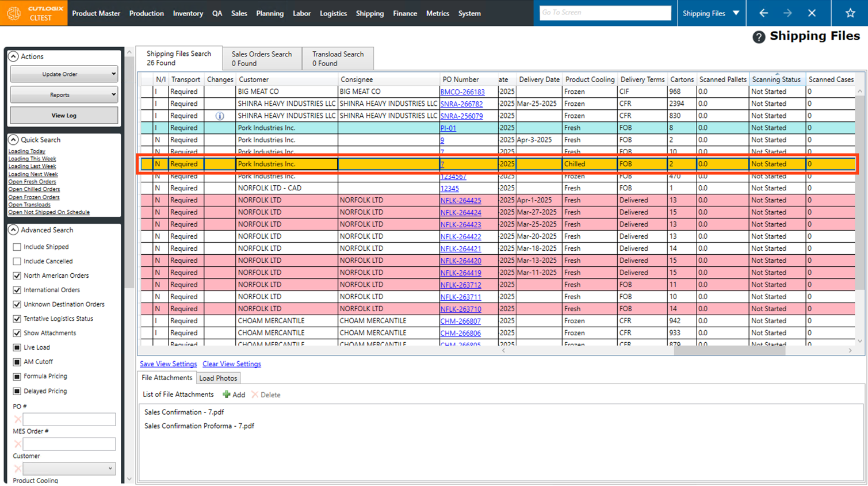
Task: Click the green Add attachment icon
Action: point(227,395)
